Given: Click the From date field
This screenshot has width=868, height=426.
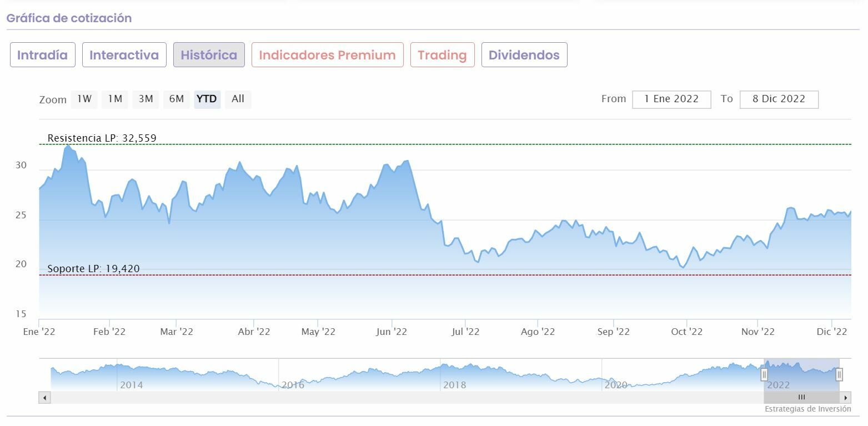Looking at the screenshot, I should pyautogui.click(x=671, y=99).
